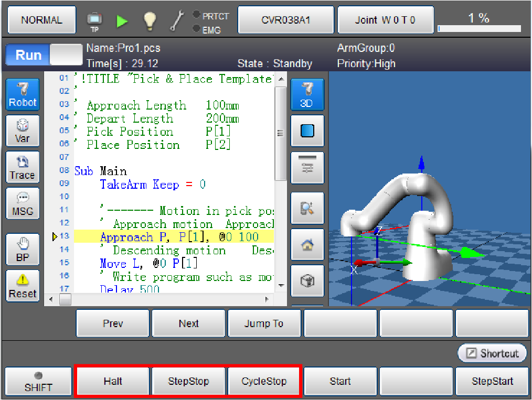Open the Joint W0 T0 selector
The height and width of the screenshot is (400, 532).
pyautogui.click(x=385, y=20)
